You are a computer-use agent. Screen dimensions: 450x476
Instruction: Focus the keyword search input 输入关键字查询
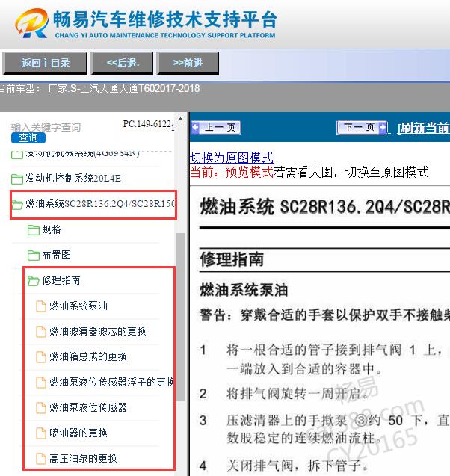click(46, 127)
